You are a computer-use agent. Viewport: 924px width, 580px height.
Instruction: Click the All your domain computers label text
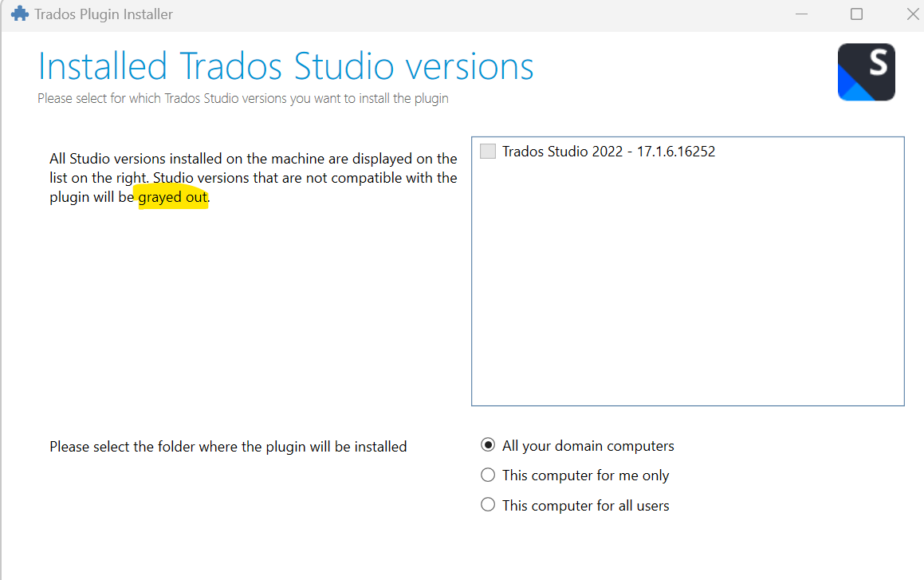pyautogui.click(x=588, y=446)
